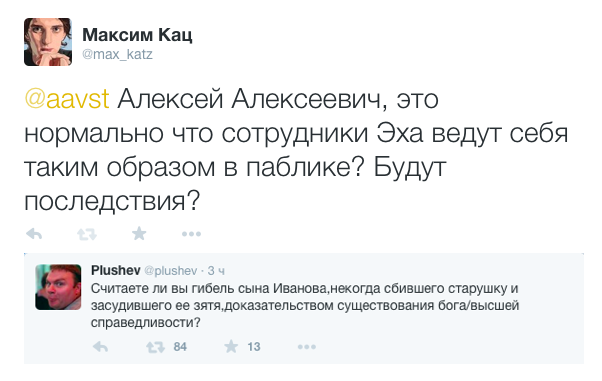
Task: Open Максим Кац's profile name
Action: click(x=137, y=35)
